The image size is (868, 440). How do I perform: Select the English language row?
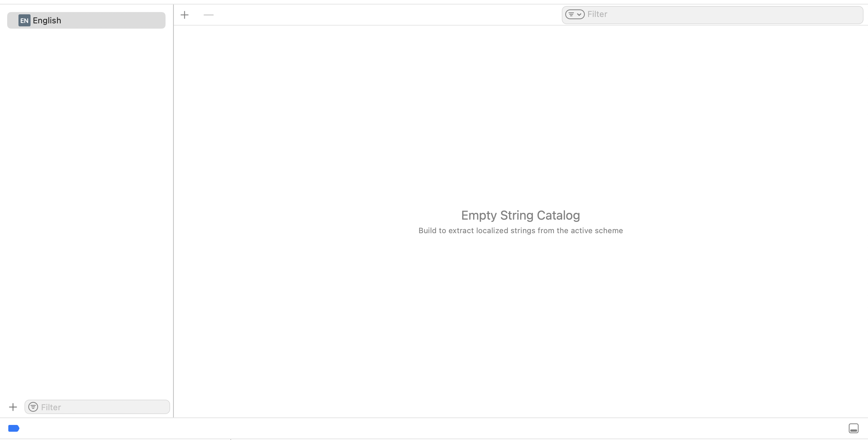click(x=86, y=20)
